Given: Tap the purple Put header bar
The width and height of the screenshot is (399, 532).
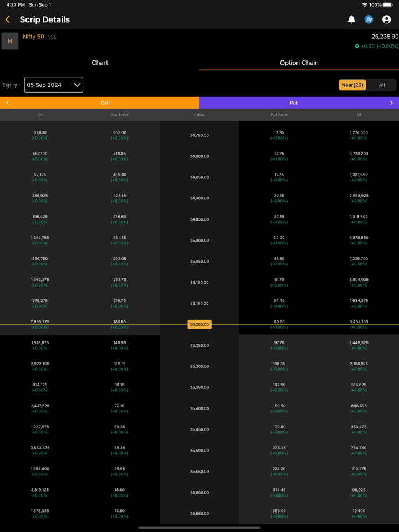Looking at the screenshot, I should [294, 103].
